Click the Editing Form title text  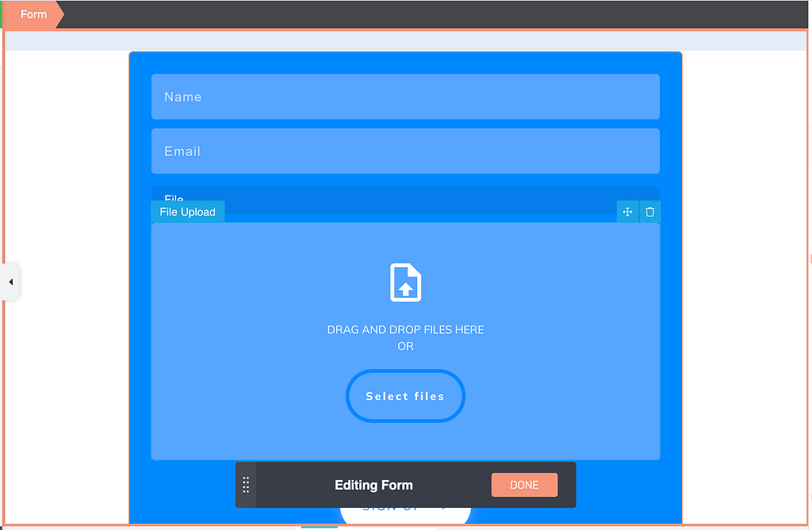(373, 484)
